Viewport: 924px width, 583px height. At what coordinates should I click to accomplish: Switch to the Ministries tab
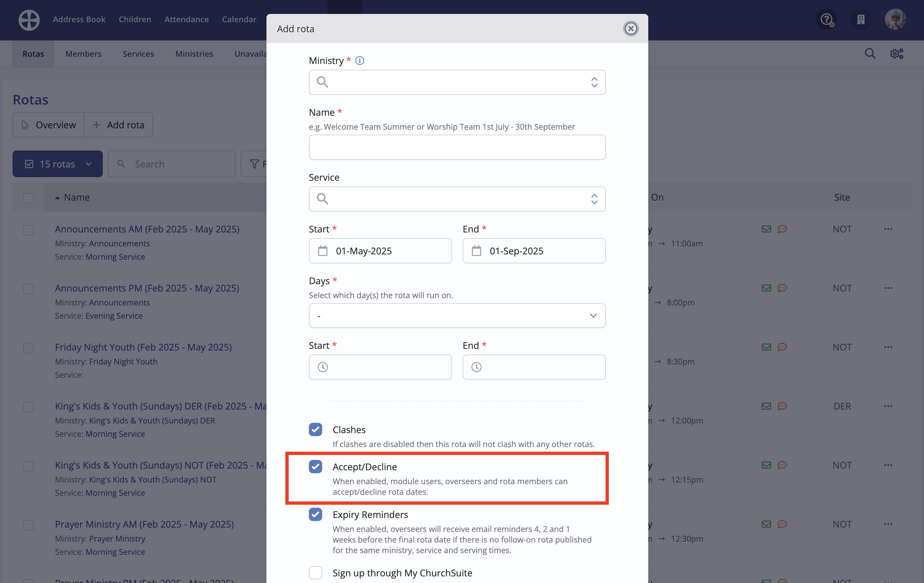tap(194, 54)
